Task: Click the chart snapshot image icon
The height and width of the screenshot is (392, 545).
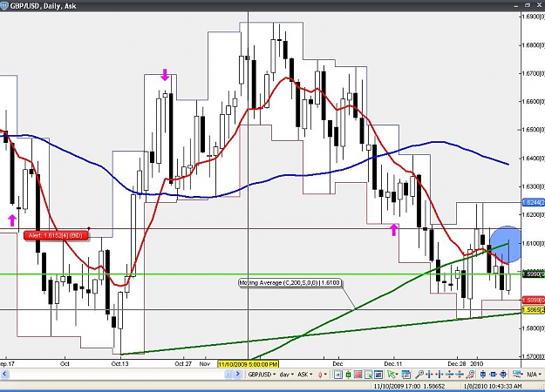Action: [x=378, y=375]
